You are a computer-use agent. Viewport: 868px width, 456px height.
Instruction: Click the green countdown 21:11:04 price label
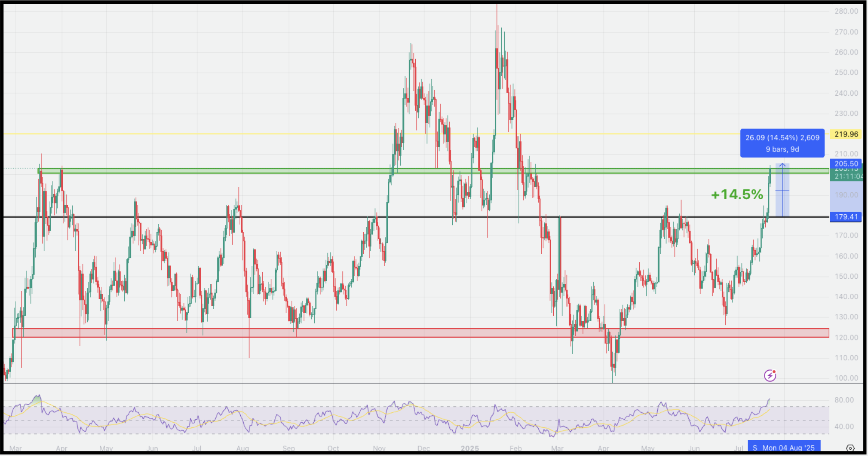pyautogui.click(x=848, y=177)
